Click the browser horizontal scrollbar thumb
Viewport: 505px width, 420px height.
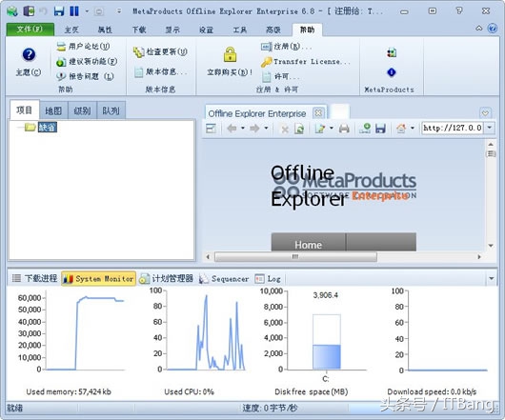pos(295,256)
